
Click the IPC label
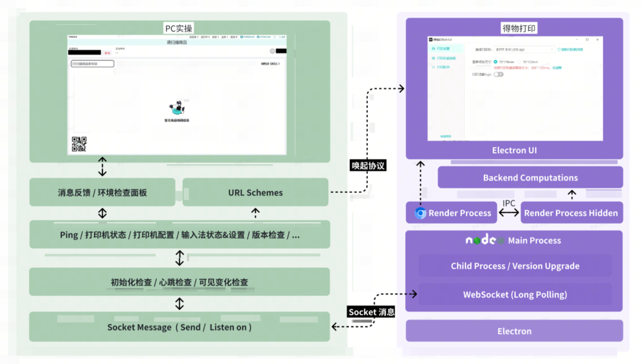[508, 203]
